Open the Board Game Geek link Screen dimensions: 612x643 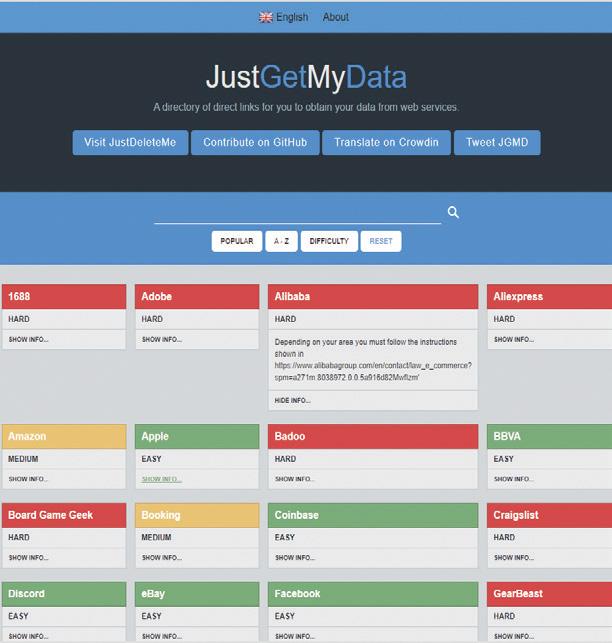[x=64, y=515]
